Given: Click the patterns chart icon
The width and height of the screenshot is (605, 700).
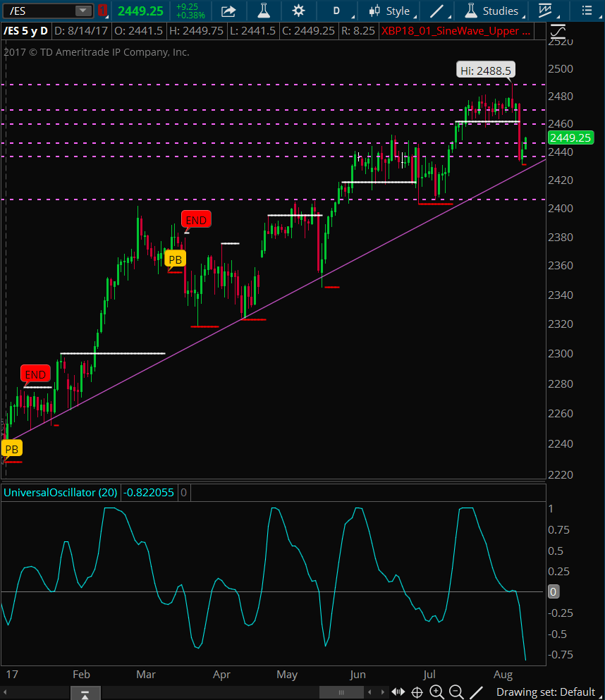Looking at the screenshot, I should pyautogui.click(x=545, y=11).
